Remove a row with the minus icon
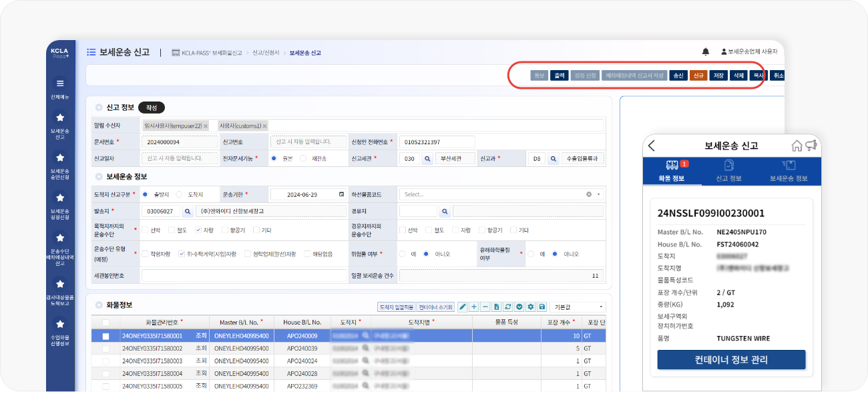The image size is (868, 398). point(485,307)
